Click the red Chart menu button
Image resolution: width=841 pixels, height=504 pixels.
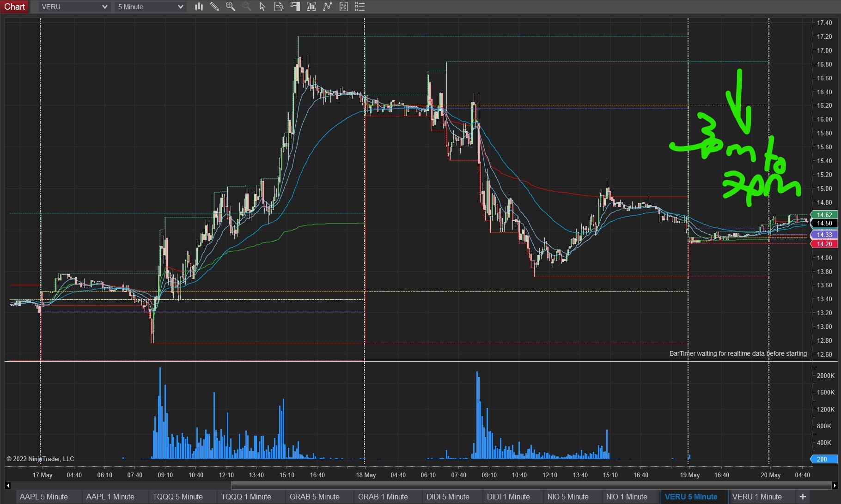click(x=15, y=6)
